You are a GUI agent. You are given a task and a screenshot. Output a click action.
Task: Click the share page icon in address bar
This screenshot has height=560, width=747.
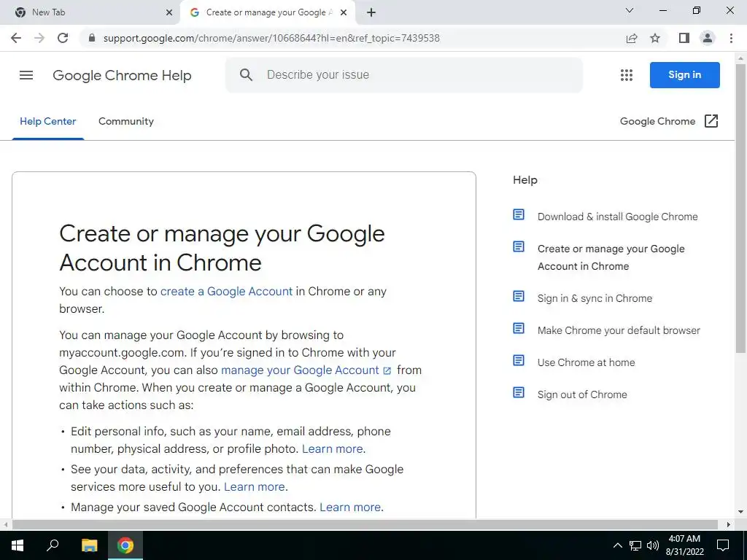[x=632, y=38]
